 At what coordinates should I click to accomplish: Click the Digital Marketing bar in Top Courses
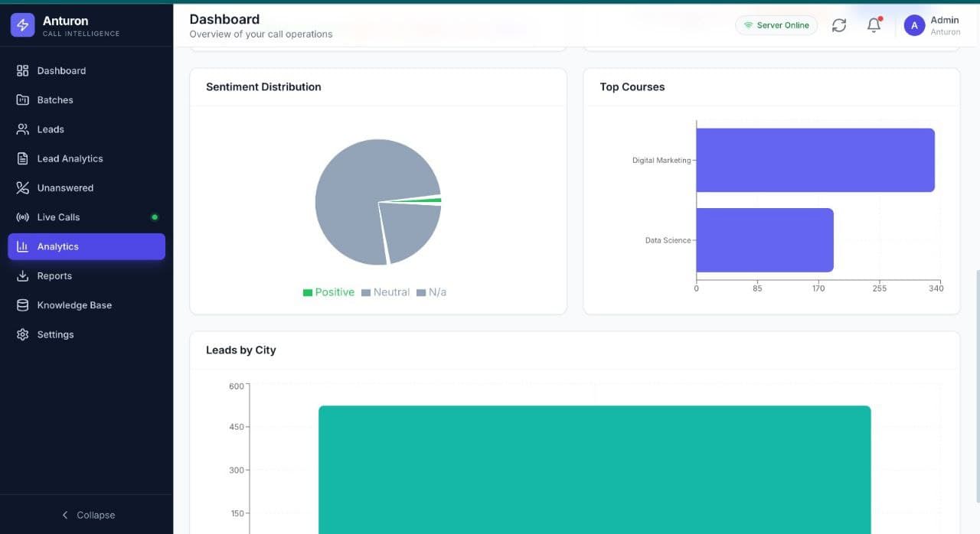click(x=815, y=160)
